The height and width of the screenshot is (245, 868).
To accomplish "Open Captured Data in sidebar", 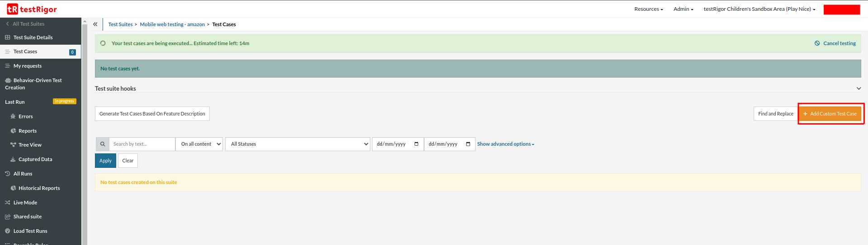I will [35, 159].
